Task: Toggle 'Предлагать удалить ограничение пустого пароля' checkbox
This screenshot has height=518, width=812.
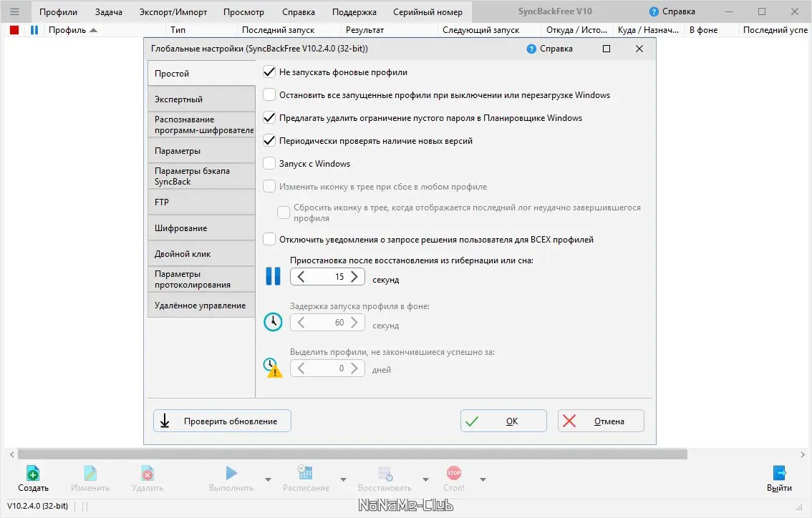Action: (269, 117)
